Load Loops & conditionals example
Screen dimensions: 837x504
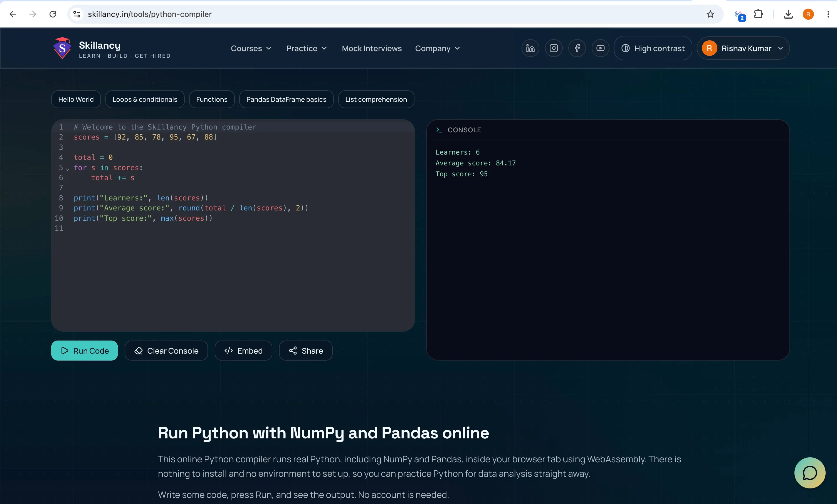click(x=145, y=99)
